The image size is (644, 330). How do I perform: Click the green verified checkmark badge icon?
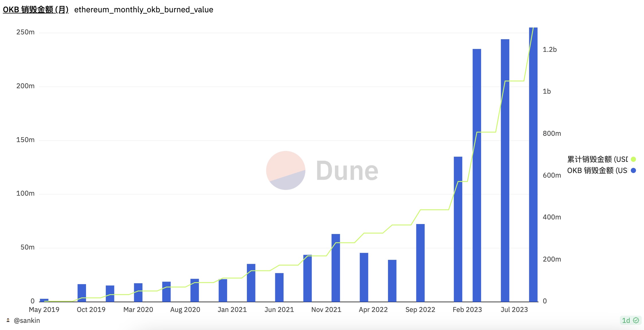636,320
